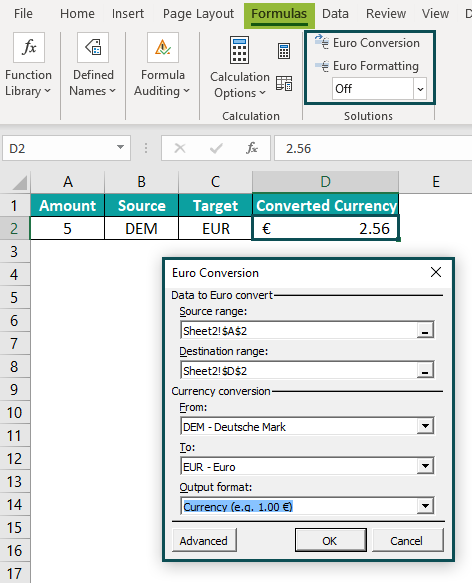Viewport: 472px width, 583px height.
Task: Click the formula bar Cancel X icon
Action: (x=180, y=148)
